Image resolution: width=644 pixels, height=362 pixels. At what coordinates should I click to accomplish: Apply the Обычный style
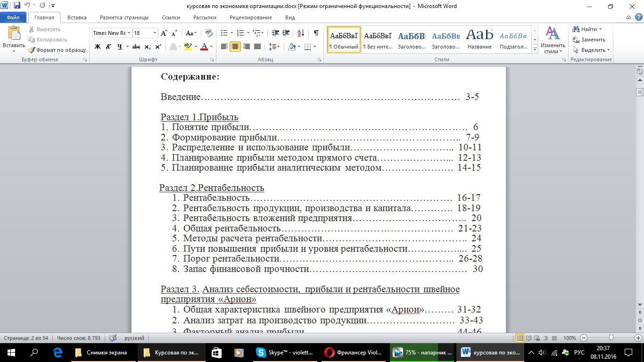pyautogui.click(x=344, y=40)
